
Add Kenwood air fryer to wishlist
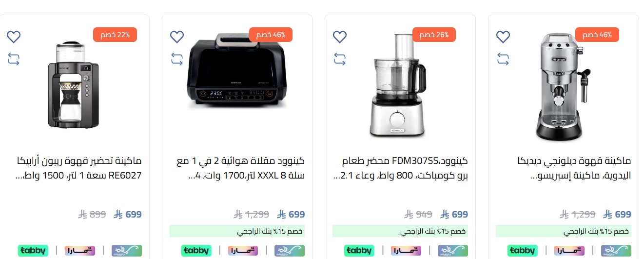(x=176, y=37)
